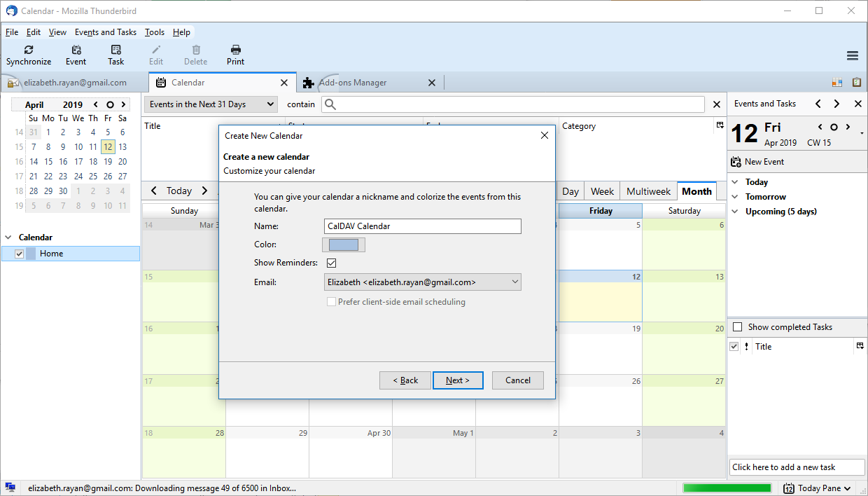This screenshot has height=496, width=868.
Task: Pick a calendar color via the Color swatch
Action: pyautogui.click(x=344, y=244)
